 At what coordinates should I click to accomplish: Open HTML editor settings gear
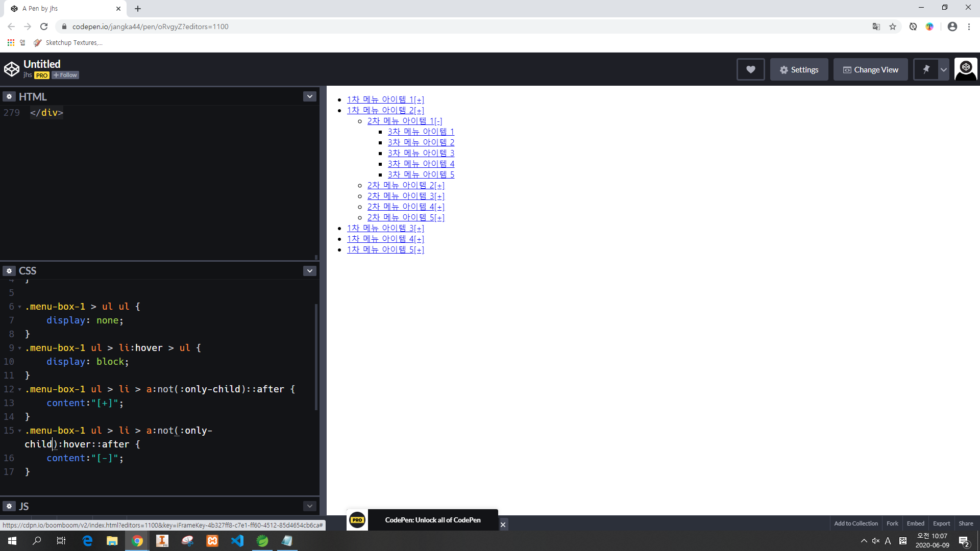point(9,96)
